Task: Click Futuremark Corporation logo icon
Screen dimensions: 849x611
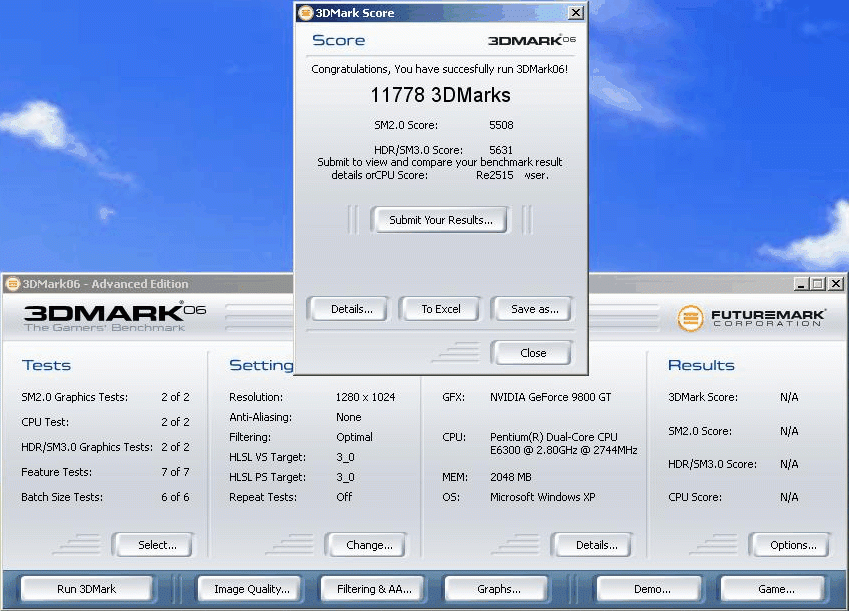Action: [690, 318]
